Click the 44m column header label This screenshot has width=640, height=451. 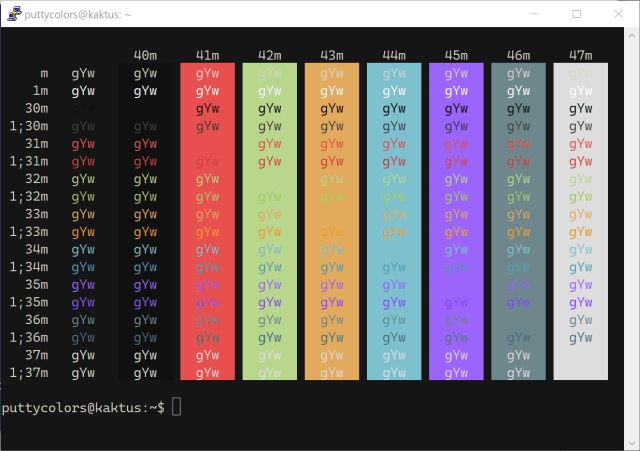pos(394,55)
